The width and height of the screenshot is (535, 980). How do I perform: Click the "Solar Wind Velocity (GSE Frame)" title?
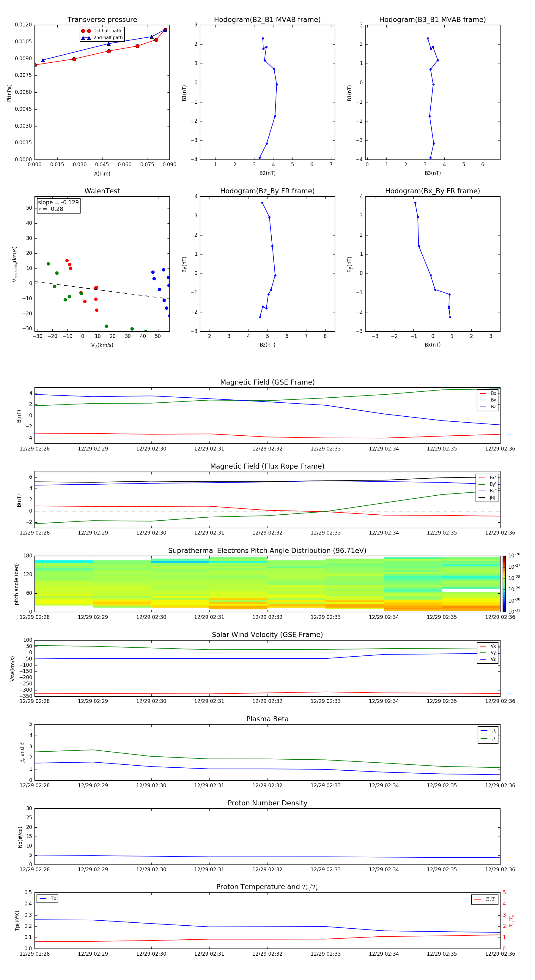[x=267, y=635]
